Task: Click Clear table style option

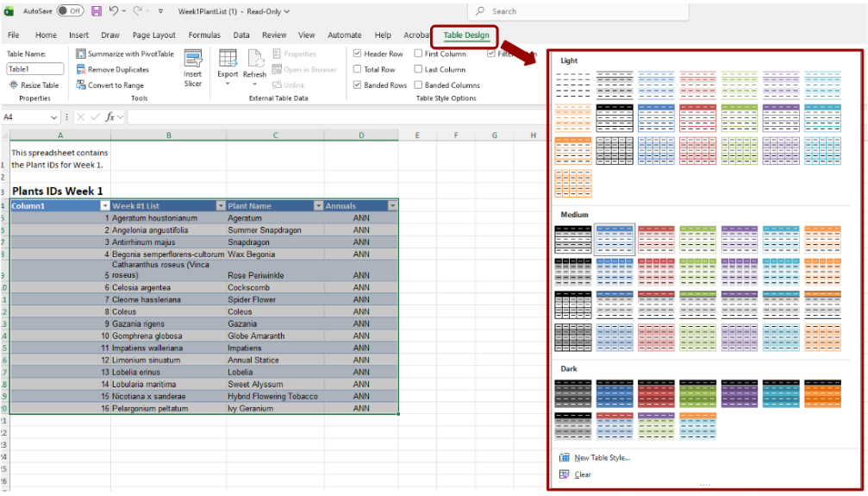Action: click(575, 474)
